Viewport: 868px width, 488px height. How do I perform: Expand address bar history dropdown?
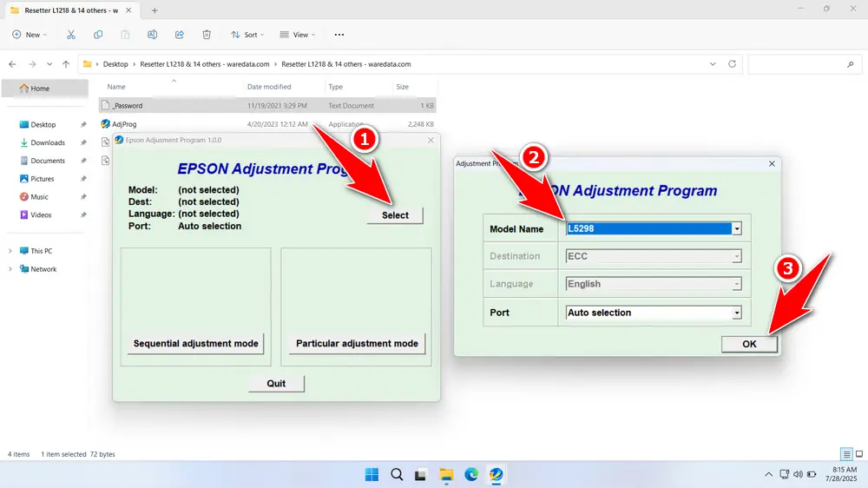[713, 63]
